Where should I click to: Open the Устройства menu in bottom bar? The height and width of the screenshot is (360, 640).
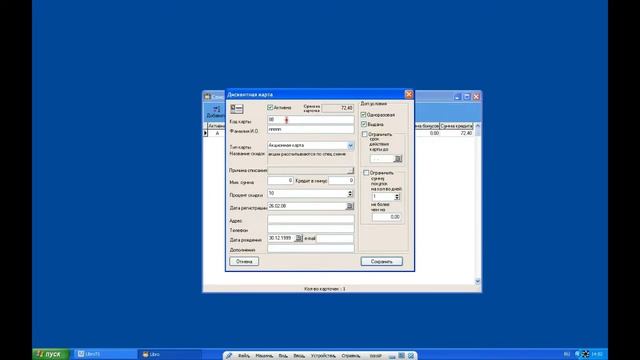323,356
